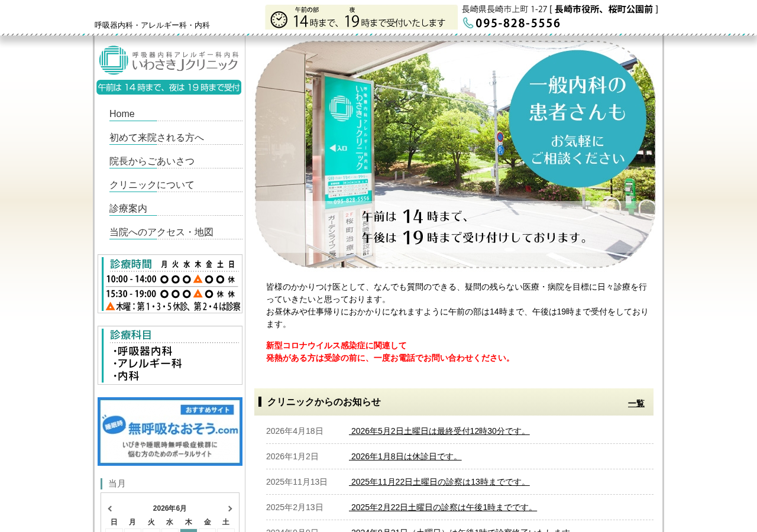Screen dimensions: 757x532
Task: Open notice 2026年1月8日は休診日です
Action: pos(405,456)
